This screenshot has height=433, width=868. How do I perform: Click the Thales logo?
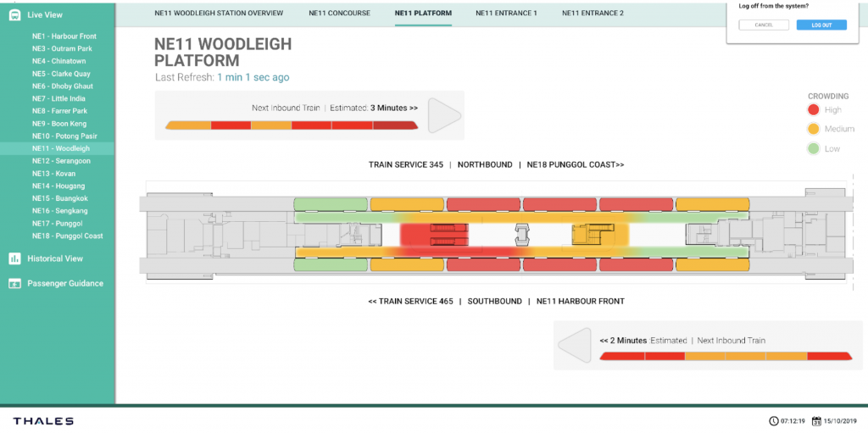43,421
